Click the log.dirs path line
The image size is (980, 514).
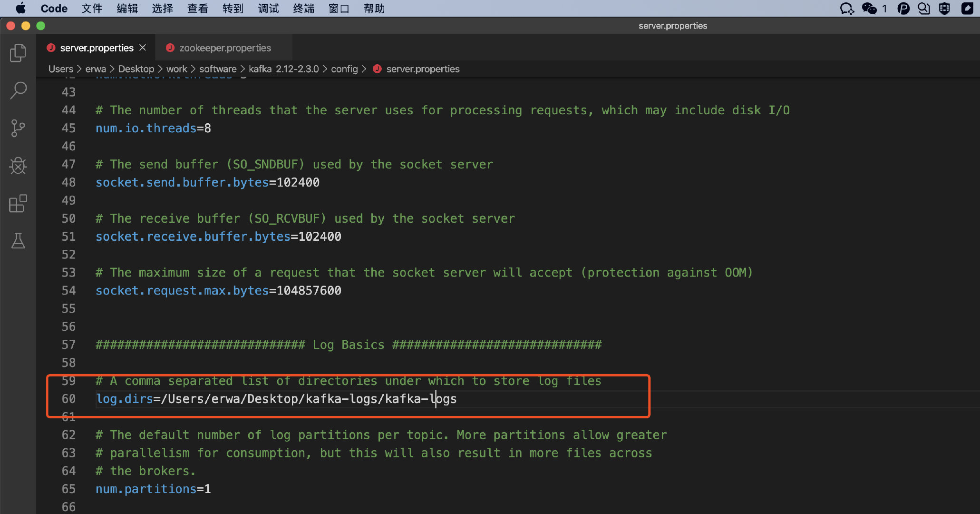click(276, 399)
